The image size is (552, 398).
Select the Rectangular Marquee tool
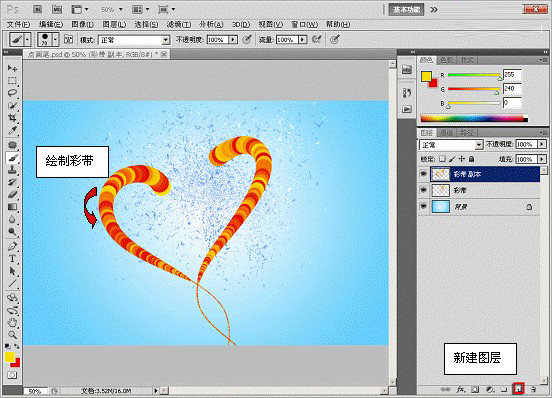[12, 80]
